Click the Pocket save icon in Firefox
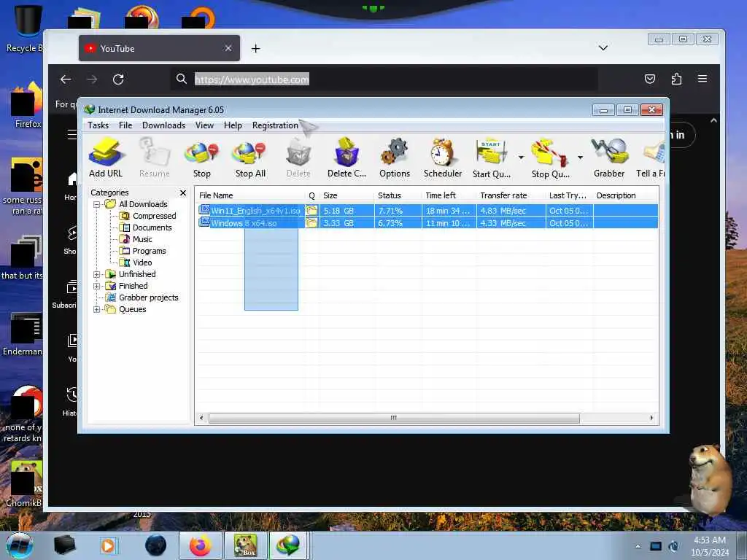747x560 pixels. coord(650,79)
